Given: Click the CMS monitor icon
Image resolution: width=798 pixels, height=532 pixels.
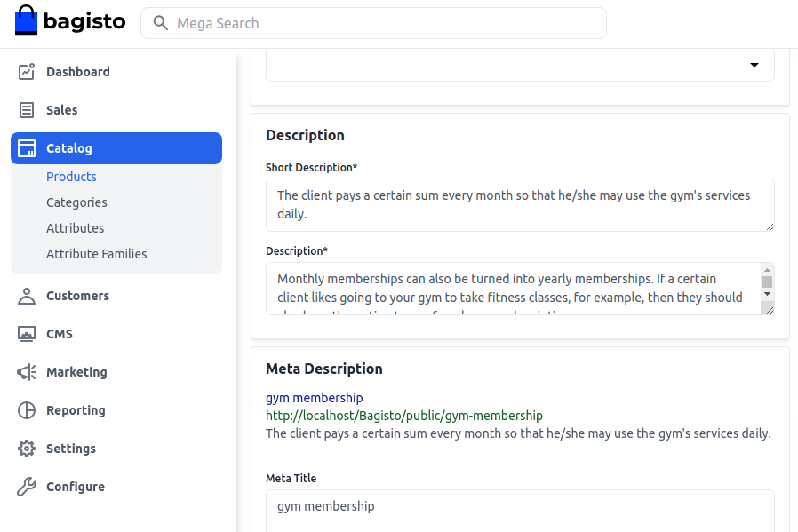Looking at the screenshot, I should (x=27, y=334).
